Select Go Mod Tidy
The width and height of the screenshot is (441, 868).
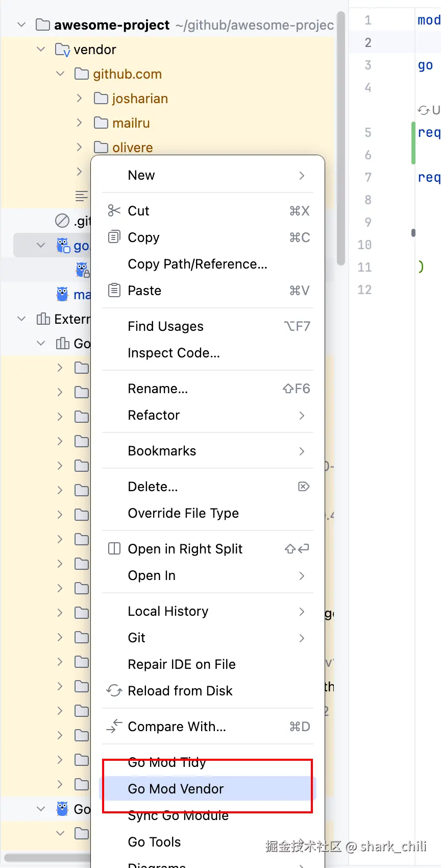coord(166,763)
